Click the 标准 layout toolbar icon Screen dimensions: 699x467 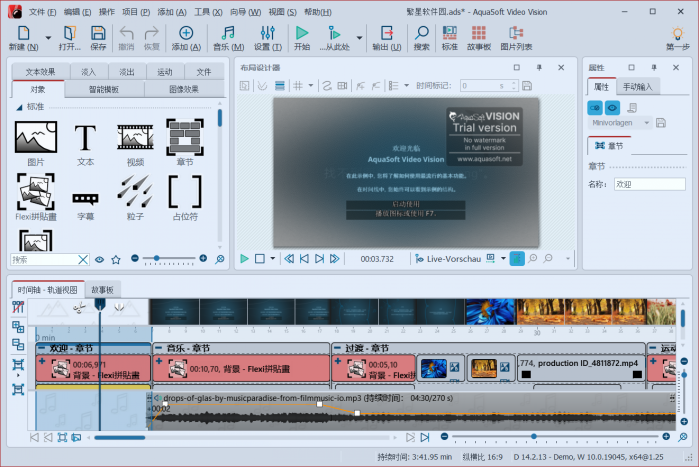pos(449,33)
